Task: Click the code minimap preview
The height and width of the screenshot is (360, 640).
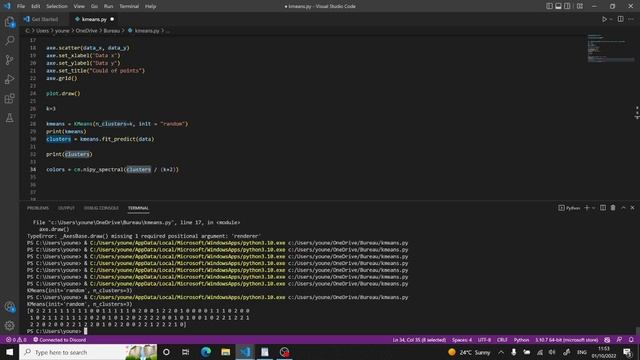Action: coord(611,48)
